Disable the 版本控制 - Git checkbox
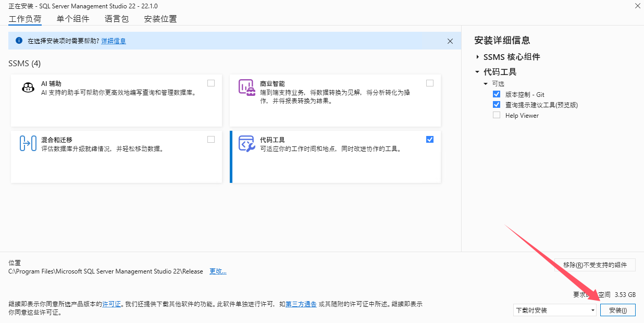 pyautogui.click(x=497, y=94)
